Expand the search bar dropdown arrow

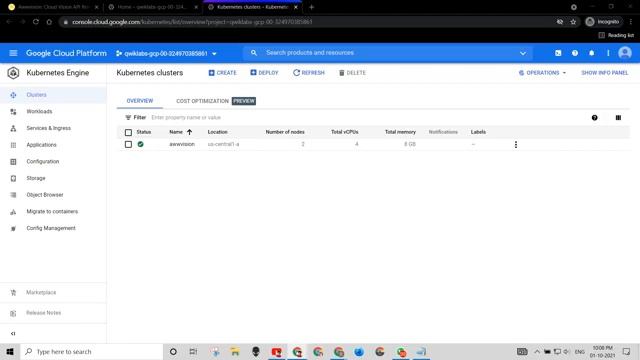523,53
